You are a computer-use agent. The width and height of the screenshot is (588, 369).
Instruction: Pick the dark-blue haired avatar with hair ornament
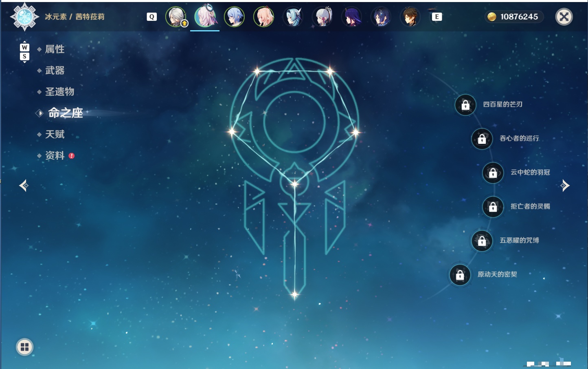coord(381,17)
